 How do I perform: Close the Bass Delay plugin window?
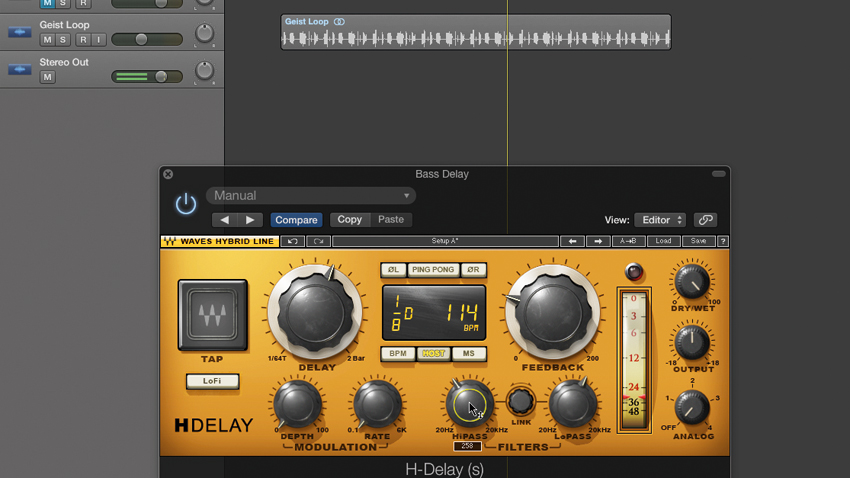[168, 174]
